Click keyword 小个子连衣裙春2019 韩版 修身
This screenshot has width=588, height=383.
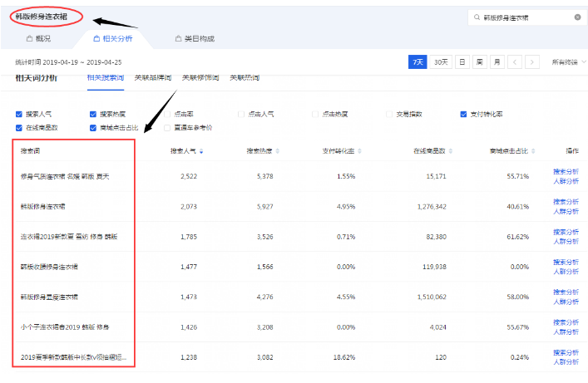pyautogui.click(x=65, y=327)
